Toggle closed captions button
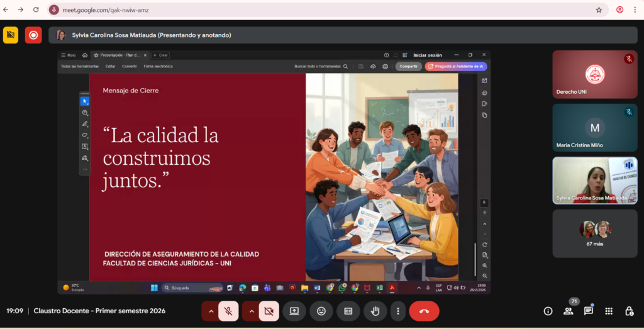This screenshot has width=644, height=329. click(348, 311)
